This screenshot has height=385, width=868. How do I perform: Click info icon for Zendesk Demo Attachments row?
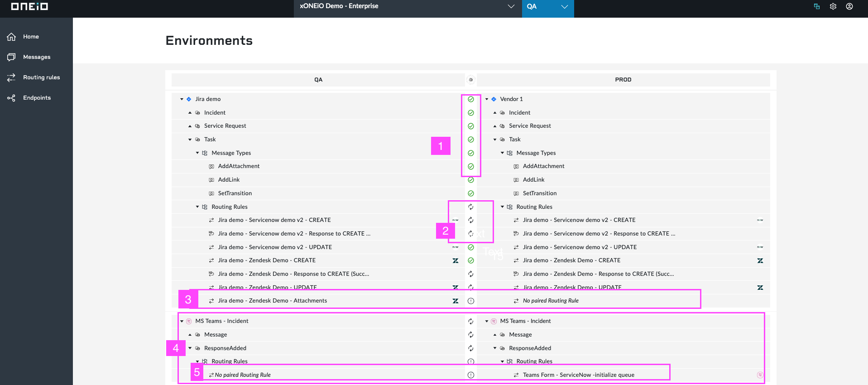[x=471, y=301]
